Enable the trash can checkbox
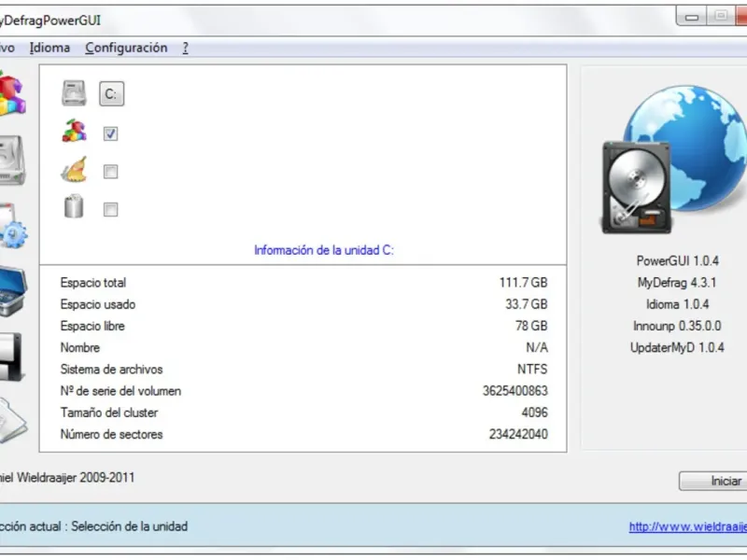 [110, 209]
